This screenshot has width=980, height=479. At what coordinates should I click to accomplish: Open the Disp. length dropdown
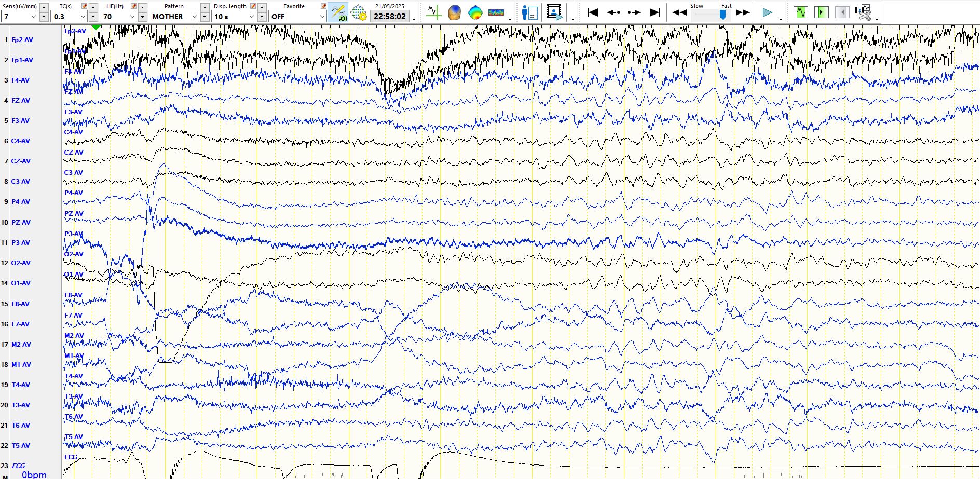[234, 17]
